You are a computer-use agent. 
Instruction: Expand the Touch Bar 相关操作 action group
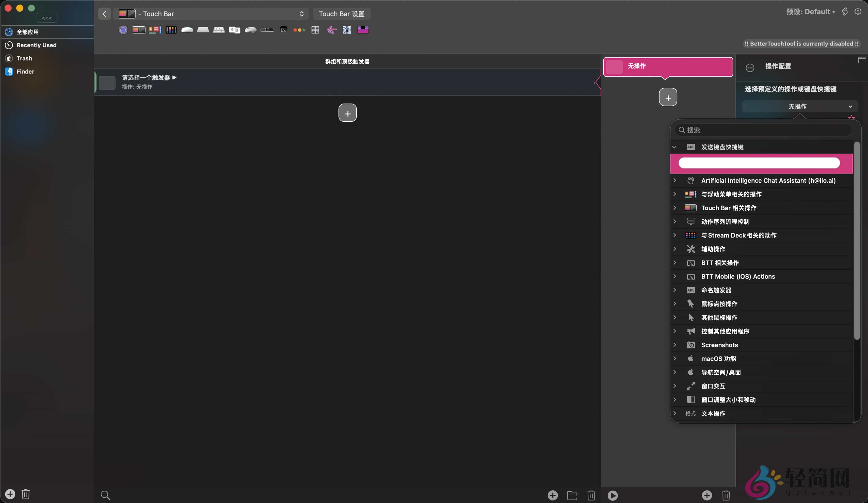click(x=674, y=208)
